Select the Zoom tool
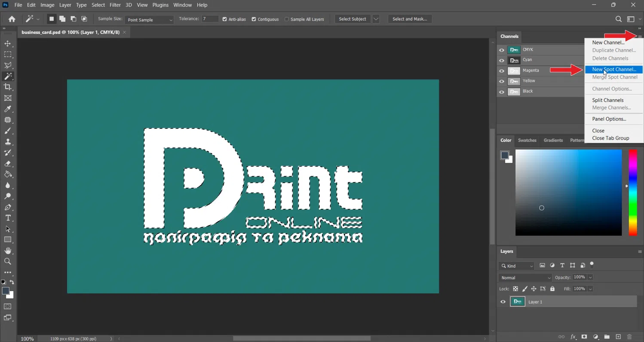Image resolution: width=644 pixels, height=342 pixels. tap(8, 261)
